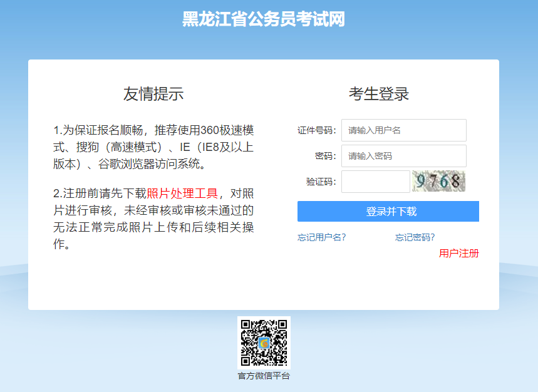Focus the 证件号码 username input field

pos(403,130)
